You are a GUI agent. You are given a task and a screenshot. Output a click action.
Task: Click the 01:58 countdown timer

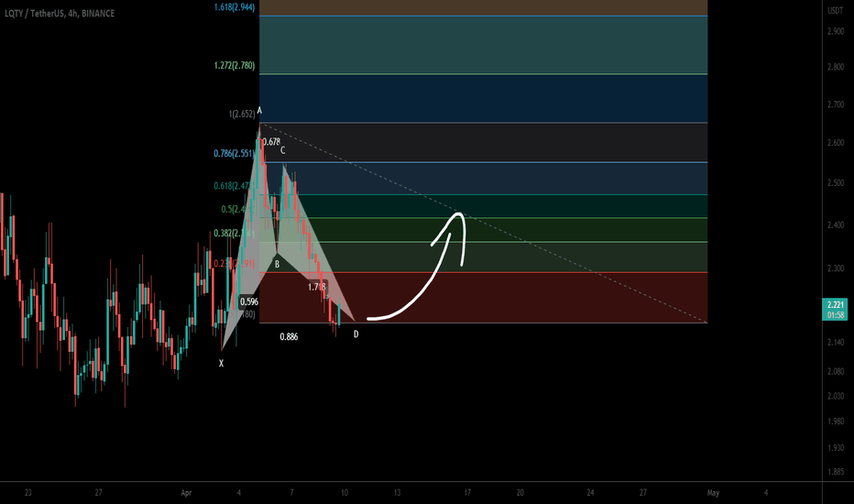tap(835, 315)
